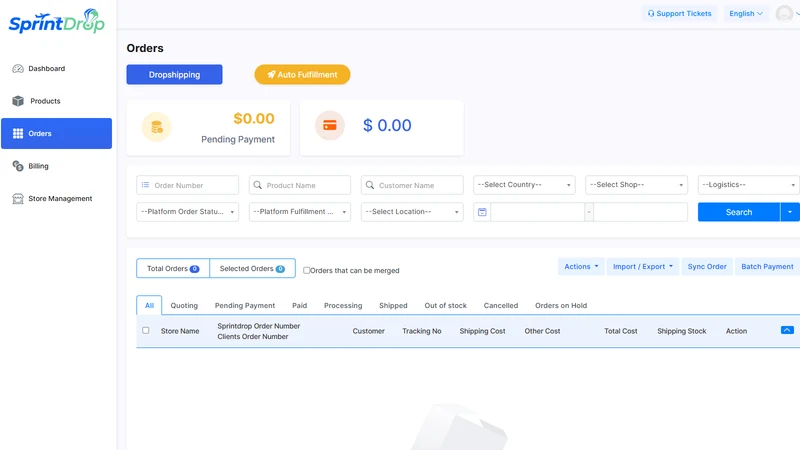Click the Products box icon
The height and width of the screenshot is (450, 800).
pos(18,101)
